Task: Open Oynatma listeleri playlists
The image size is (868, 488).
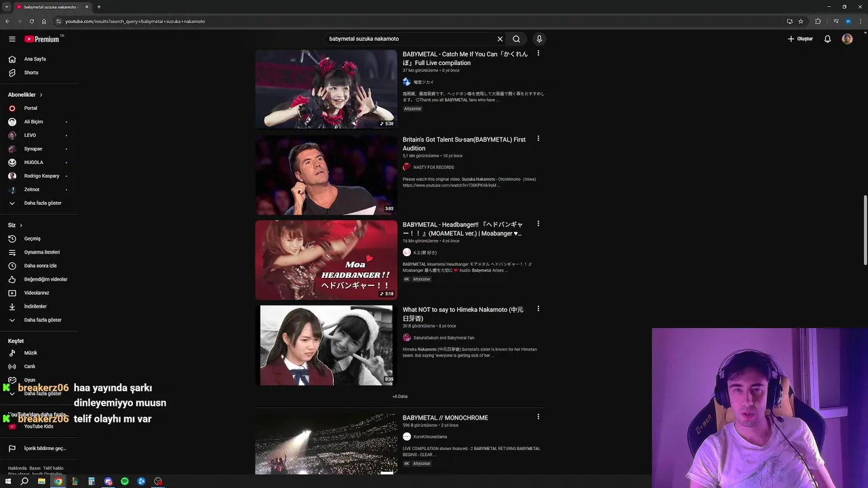Action: pyautogui.click(x=39, y=252)
